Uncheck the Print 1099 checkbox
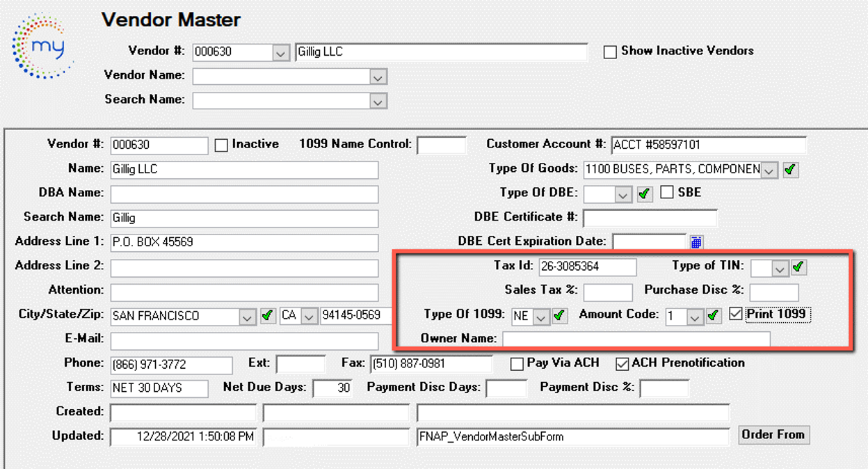The width and height of the screenshot is (868, 469). point(736,315)
